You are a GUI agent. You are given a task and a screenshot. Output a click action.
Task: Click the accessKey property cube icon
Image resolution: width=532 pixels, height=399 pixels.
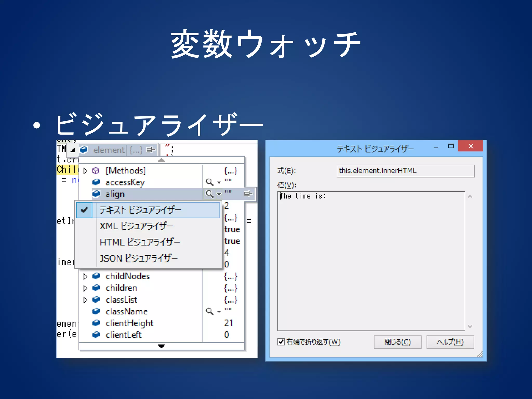tap(96, 182)
